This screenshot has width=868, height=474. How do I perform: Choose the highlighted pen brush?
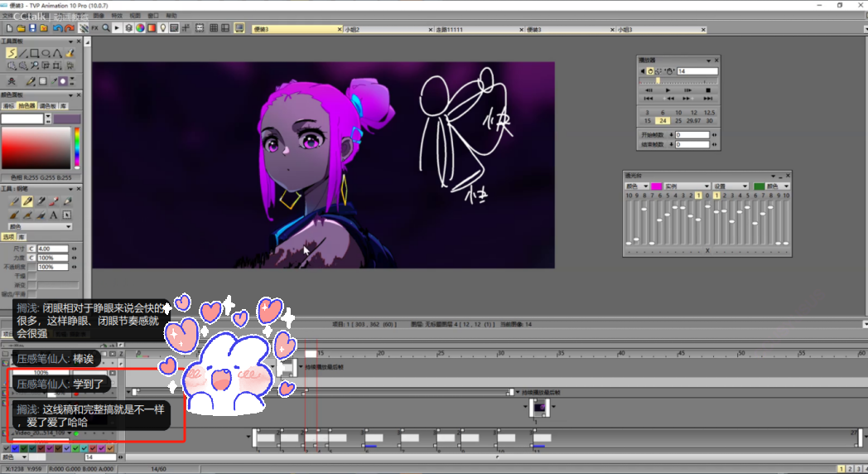[27, 201]
